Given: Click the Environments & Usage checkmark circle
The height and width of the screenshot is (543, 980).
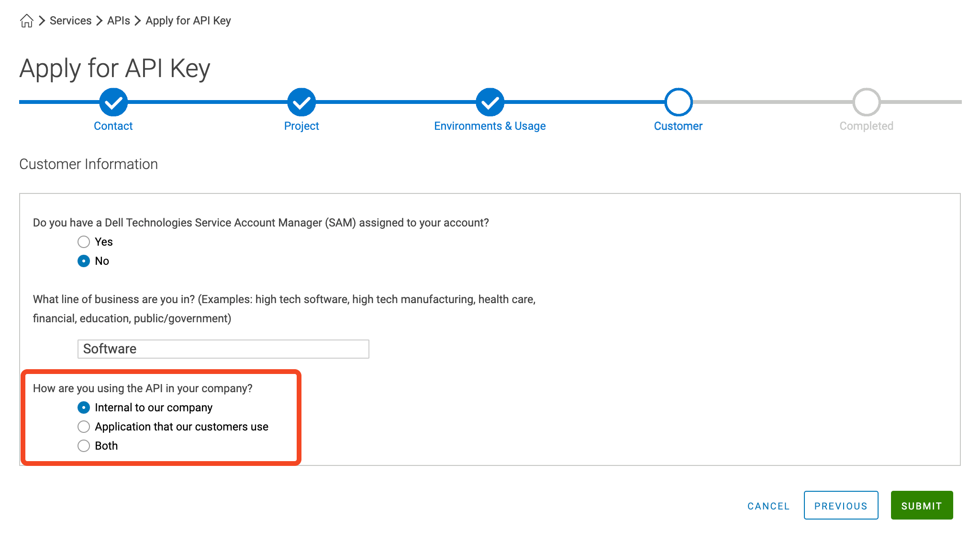Looking at the screenshot, I should click(x=490, y=102).
